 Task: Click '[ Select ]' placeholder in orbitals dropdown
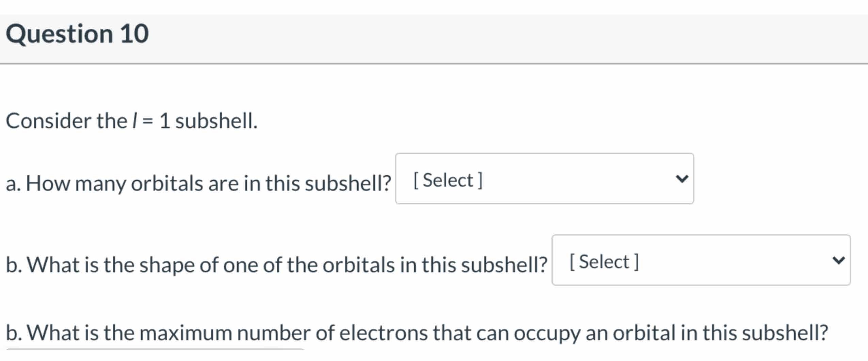pyautogui.click(x=448, y=180)
